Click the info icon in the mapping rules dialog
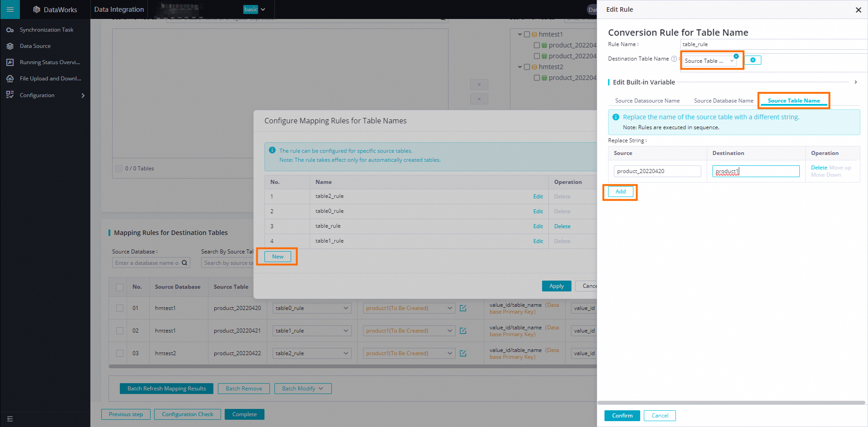 click(272, 150)
